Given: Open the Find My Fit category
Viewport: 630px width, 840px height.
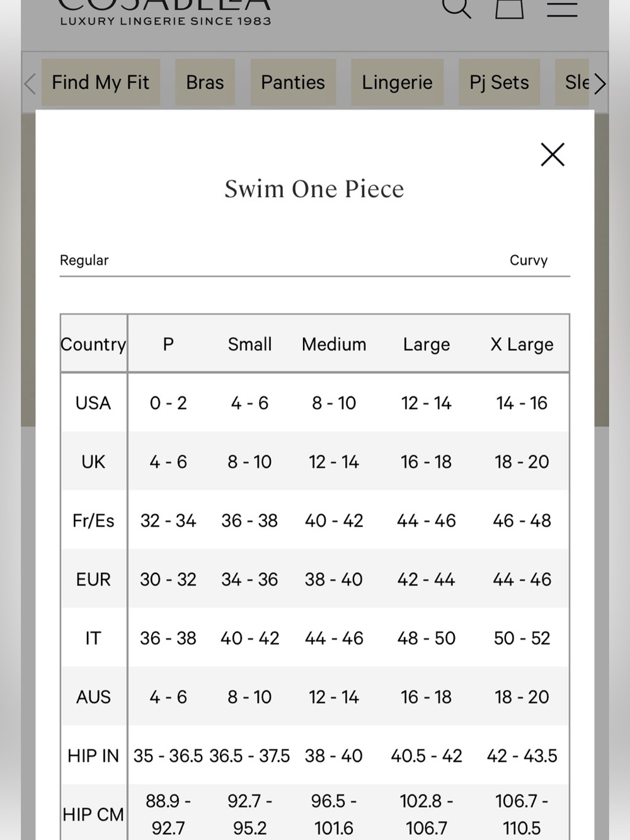Looking at the screenshot, I should pos(101,83).
